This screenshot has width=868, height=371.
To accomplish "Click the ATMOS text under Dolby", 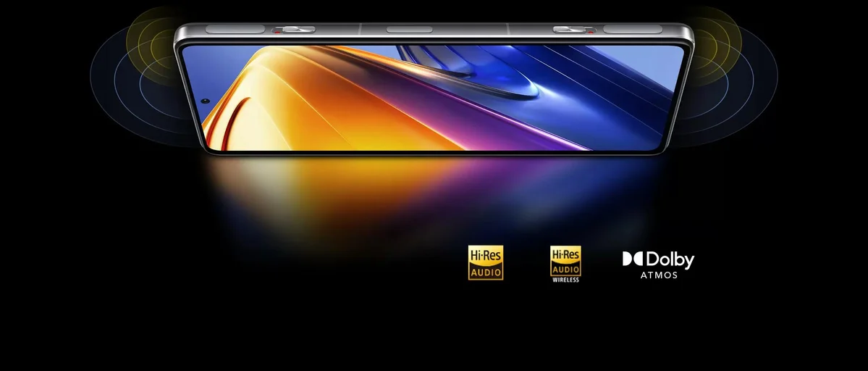I will (659, 275).
